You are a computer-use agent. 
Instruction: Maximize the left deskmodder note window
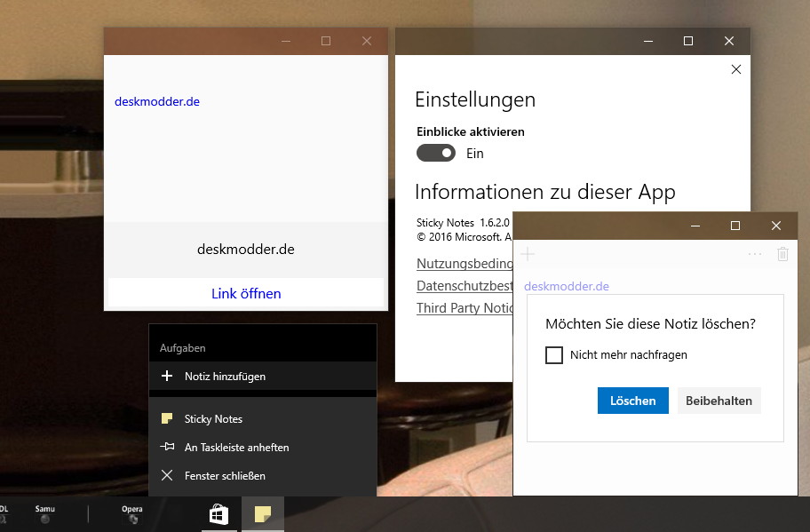325,41
